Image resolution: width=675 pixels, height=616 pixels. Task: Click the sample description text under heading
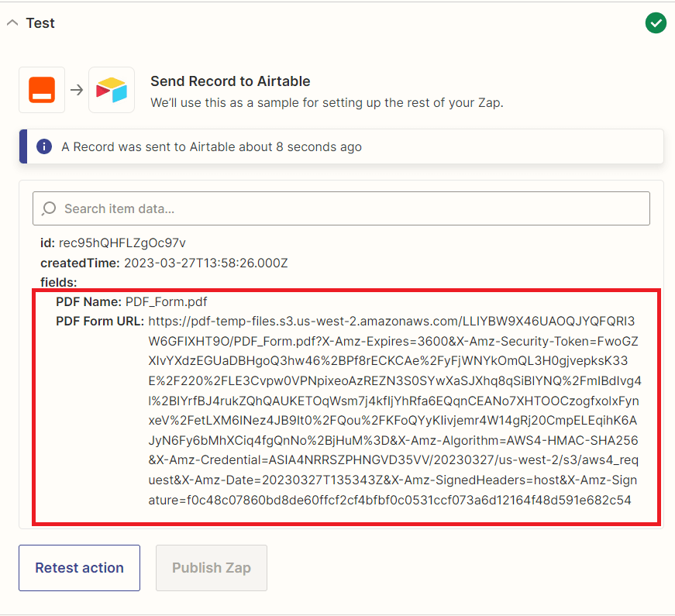coord(326,102)
